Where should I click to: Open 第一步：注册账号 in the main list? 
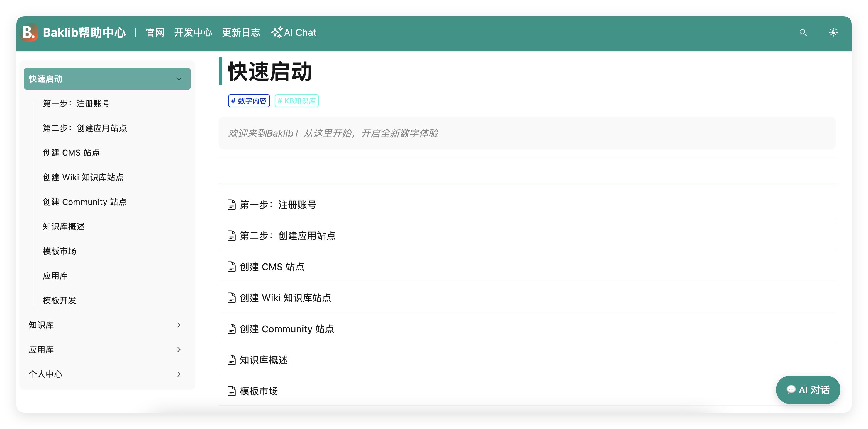pos(278,205)
